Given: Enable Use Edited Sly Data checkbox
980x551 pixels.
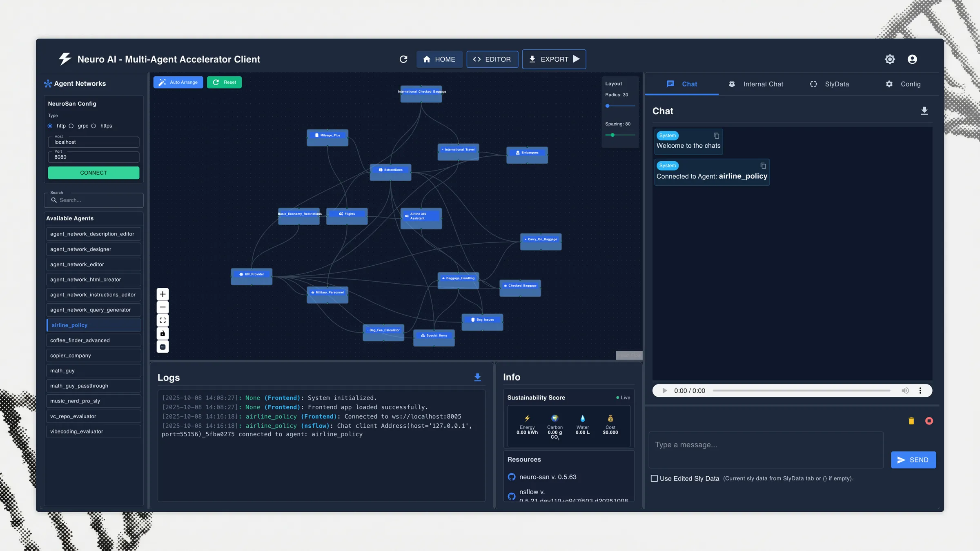Looking at the screenshot, I should pyautogui.click(x=654, y=478).
